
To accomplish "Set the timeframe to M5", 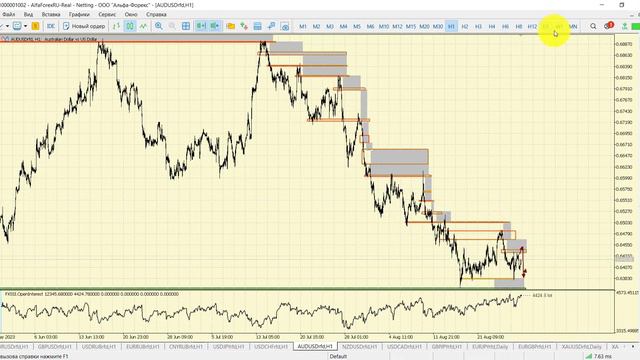I will click(x=357, y=27).
